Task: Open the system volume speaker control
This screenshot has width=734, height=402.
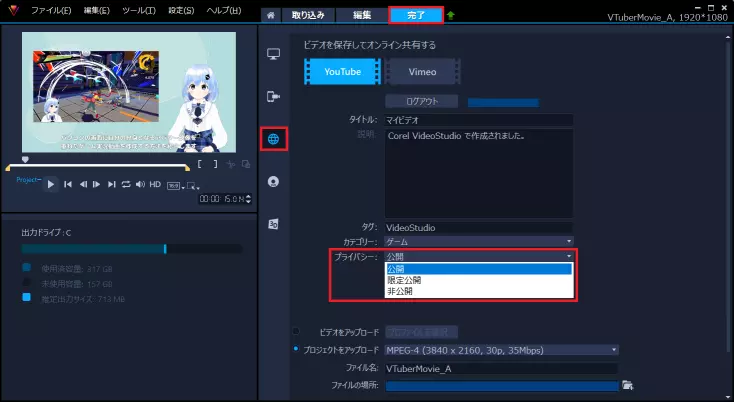Action: coord(140,184)
